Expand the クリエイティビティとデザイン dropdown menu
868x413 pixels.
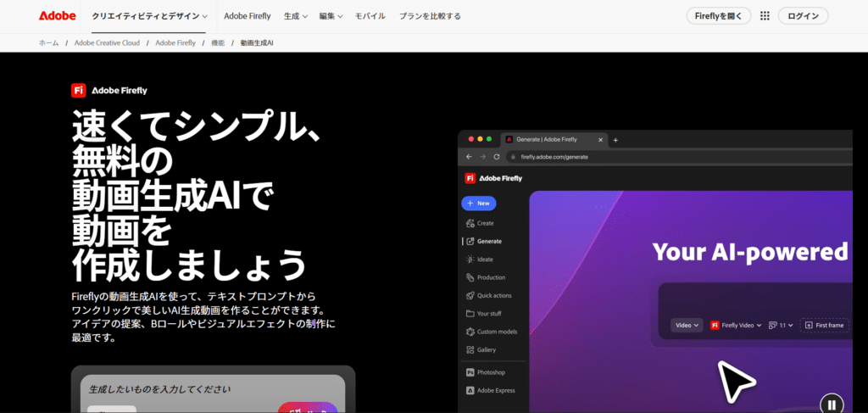(149, 16)
